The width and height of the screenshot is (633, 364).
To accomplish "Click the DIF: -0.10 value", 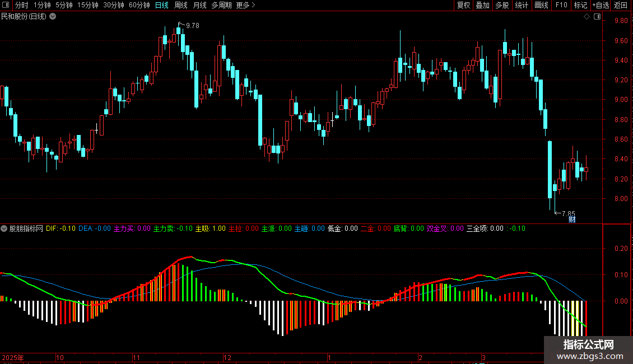I will coord(60,228).
